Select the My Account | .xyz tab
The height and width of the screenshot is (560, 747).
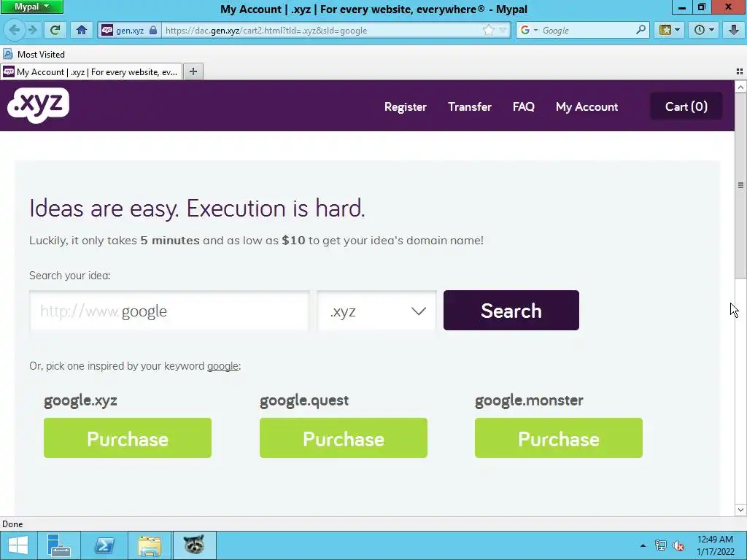click(91, 72)
